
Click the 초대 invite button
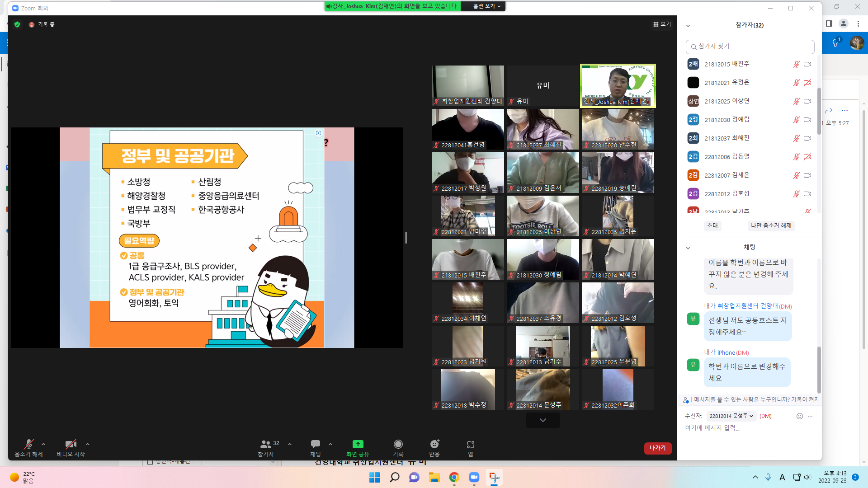coord(712,225)
